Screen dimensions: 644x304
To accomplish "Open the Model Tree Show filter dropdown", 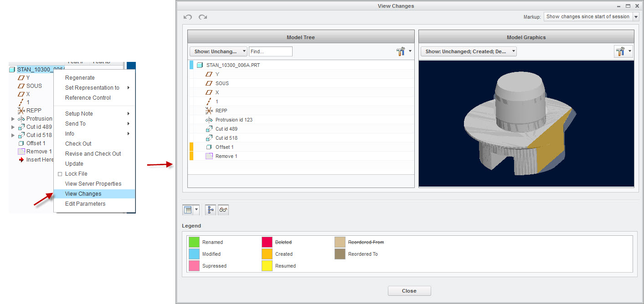I will (218, 52).
